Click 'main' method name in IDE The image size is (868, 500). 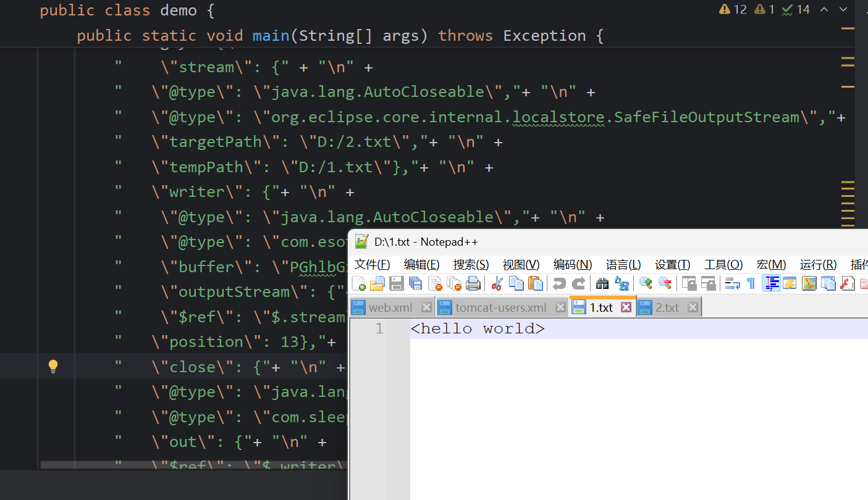point(271,36)
